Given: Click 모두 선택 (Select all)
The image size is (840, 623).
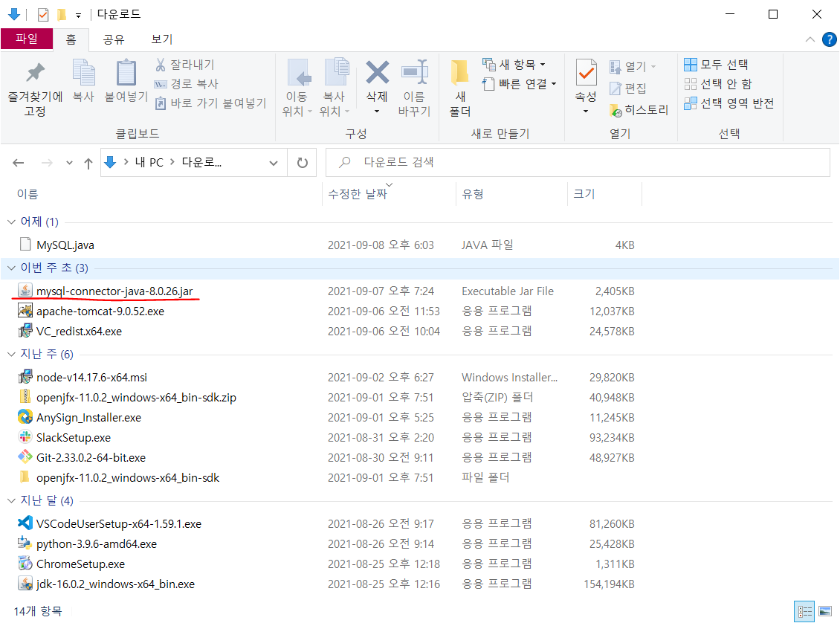Looking at the screenshot, I should (717, 65).
